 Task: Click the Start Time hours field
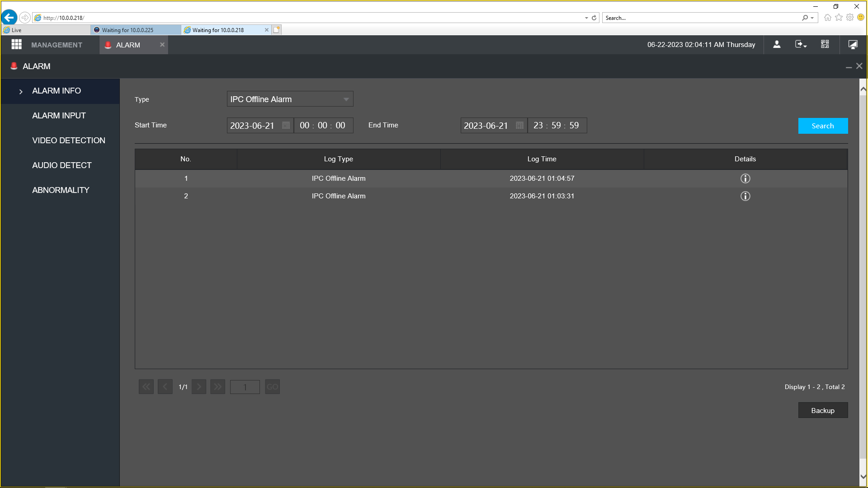point(304,125)
